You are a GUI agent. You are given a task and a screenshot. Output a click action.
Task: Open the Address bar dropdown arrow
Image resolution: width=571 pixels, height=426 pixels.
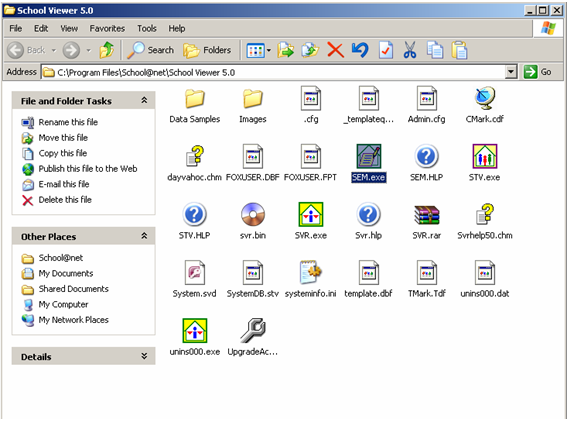[511, 72]
